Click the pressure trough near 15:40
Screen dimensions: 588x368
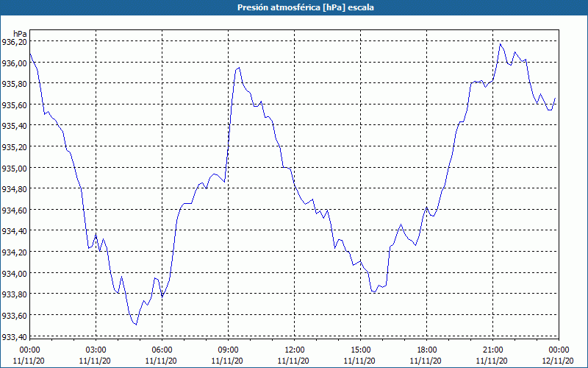(374, 291)
